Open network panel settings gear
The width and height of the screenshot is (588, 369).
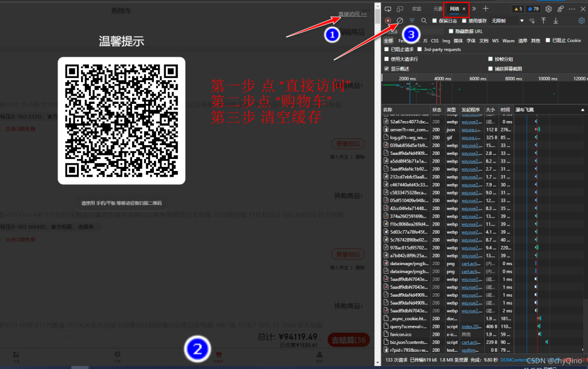[x=581, y=21]
